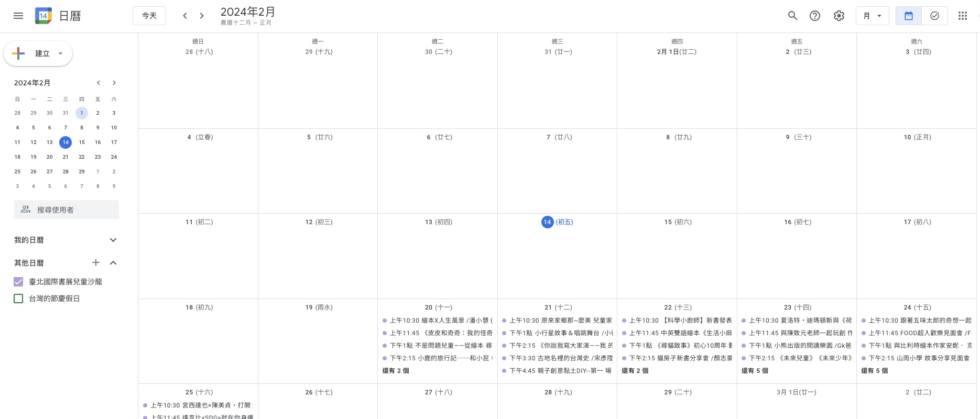
Task: Open the main menu hamburger icon
Action: [18, 16]
